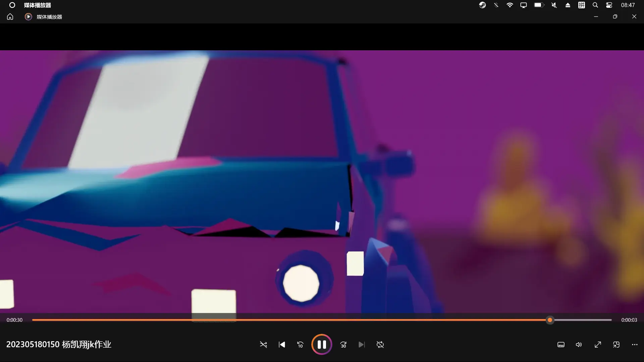Switch to mini player view
The height and width of the screenshot is (362, 644).
pos(616,345)
